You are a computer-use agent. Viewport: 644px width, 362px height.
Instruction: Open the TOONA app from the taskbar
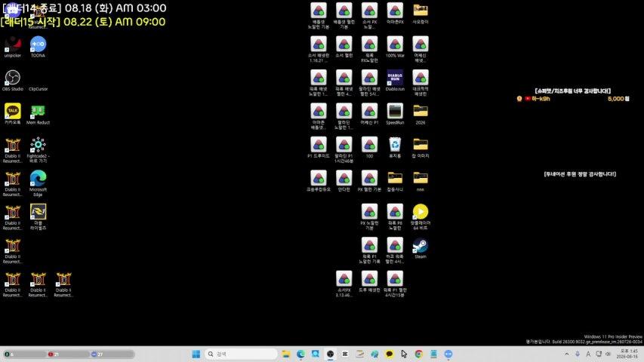[x=448, y=354]
